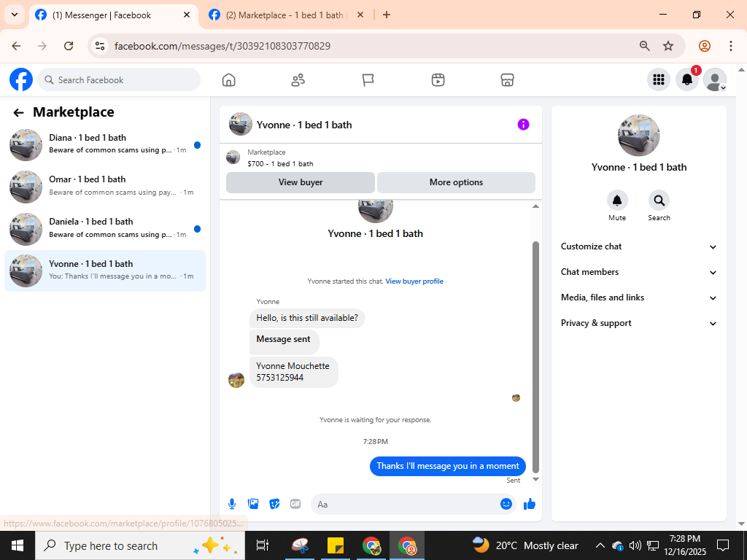
Task: Open Omar's 1 bed 1 bath conversation
Action: pos(105,187)
